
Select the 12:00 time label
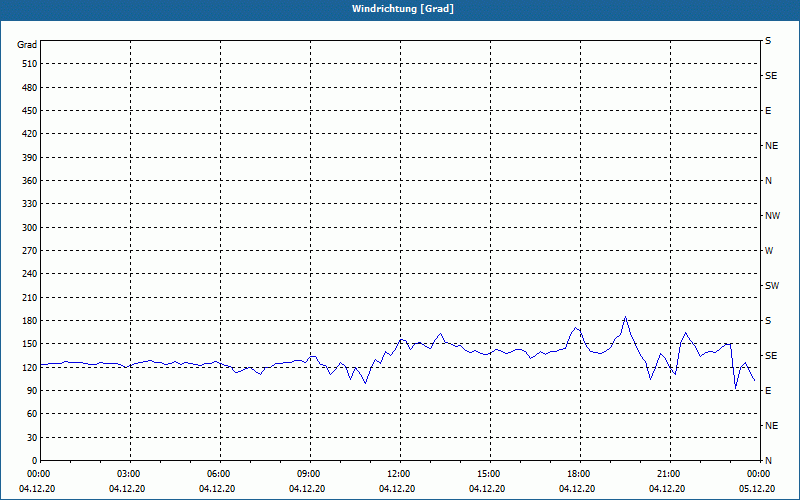[400, 474]
